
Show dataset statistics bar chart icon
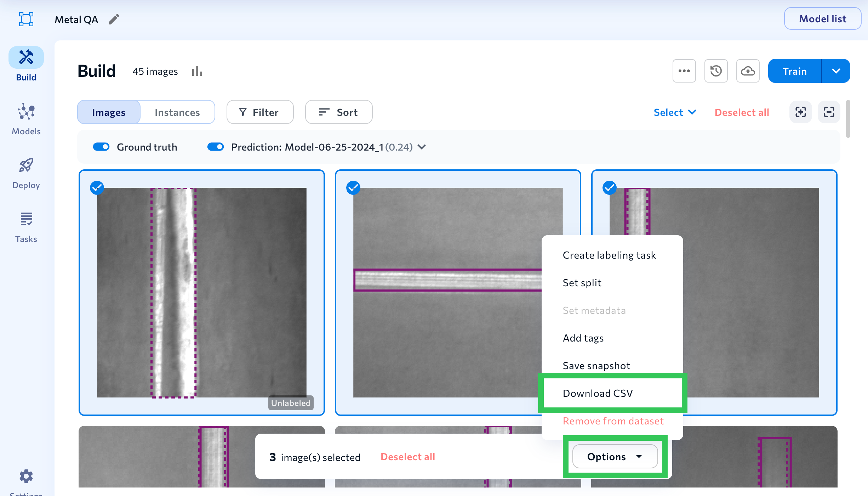coord(197,71)
